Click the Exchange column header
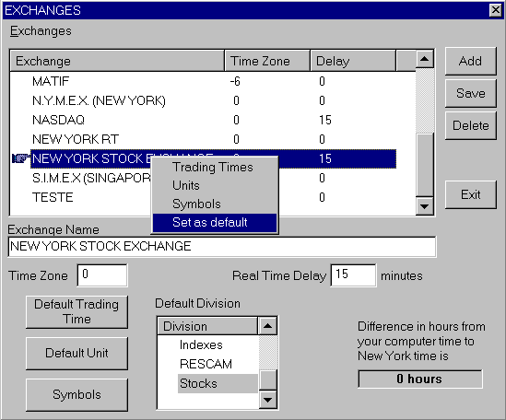Screen dimensions: 506x420 (117, 61)
